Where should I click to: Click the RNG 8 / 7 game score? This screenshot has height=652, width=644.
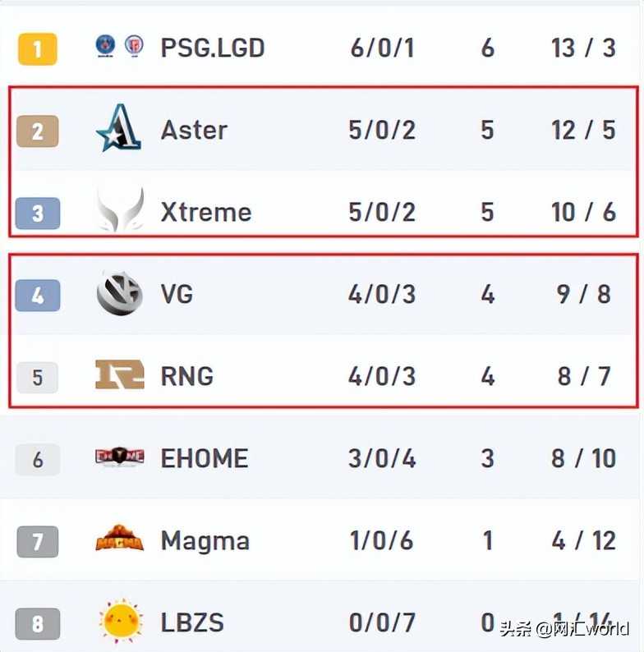point(584,376)
